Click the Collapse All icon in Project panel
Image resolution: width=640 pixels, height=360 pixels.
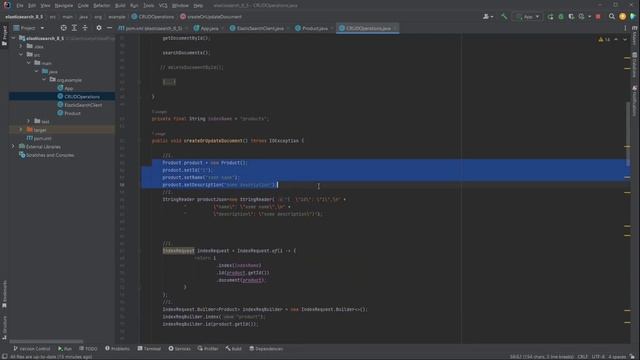(x=85, y=28)
